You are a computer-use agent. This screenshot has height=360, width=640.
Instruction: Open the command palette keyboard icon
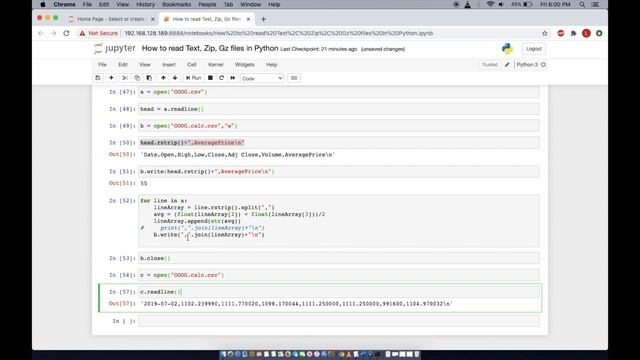[294, 78]
